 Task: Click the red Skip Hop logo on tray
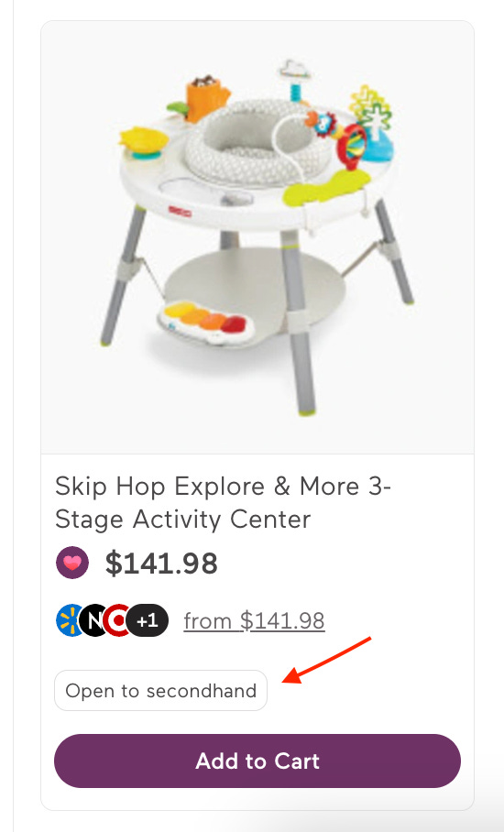click(180, 211)
